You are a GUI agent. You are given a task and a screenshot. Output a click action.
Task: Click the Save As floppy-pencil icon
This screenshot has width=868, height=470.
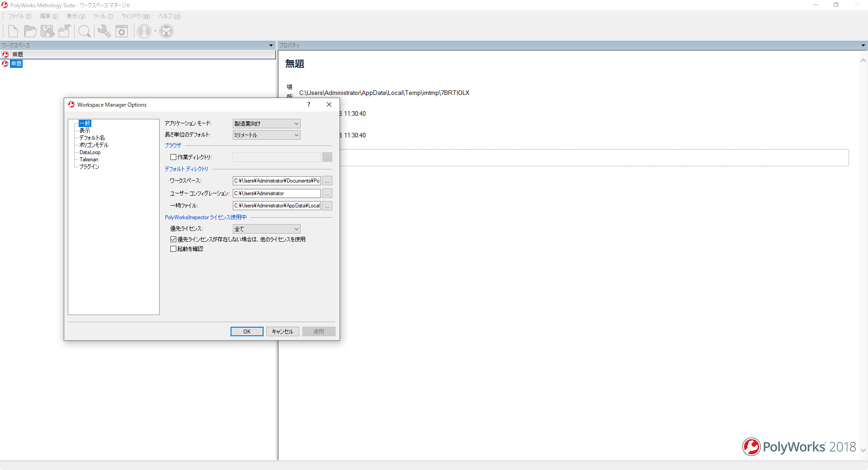[x=47, y=31]
